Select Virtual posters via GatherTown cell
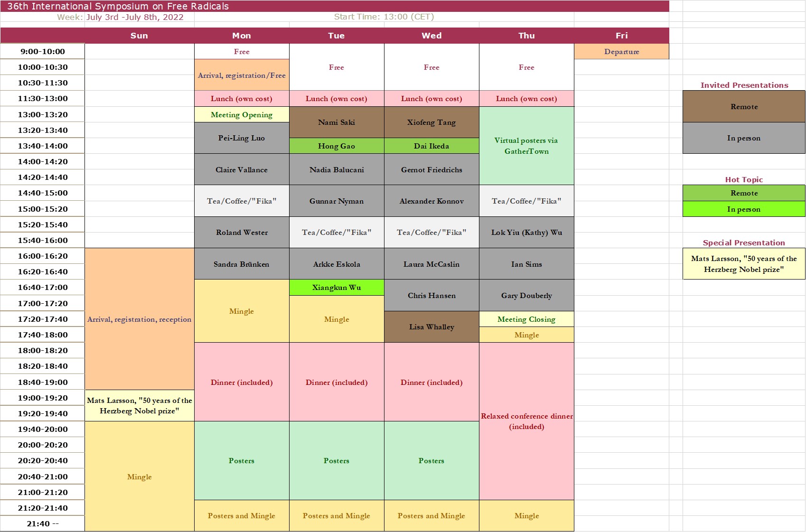The image size is (806, 532). [x=526, y=146]
